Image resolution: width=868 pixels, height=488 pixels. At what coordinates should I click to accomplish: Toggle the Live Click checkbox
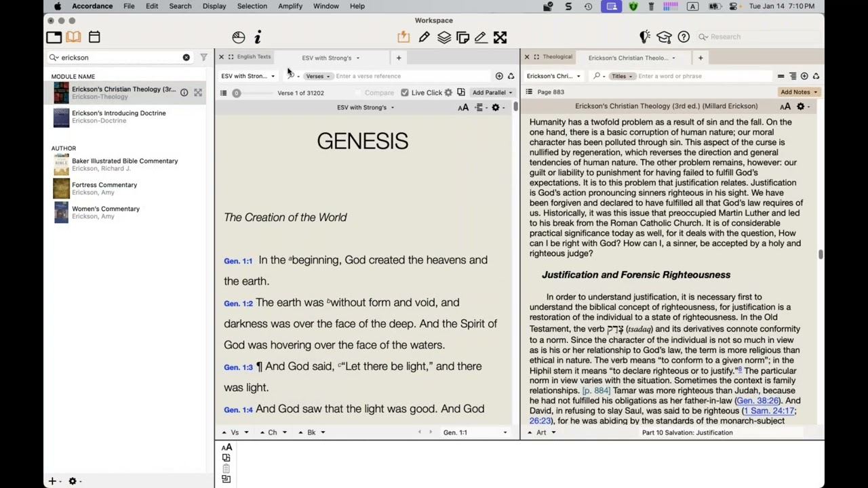tap(405, 92)
